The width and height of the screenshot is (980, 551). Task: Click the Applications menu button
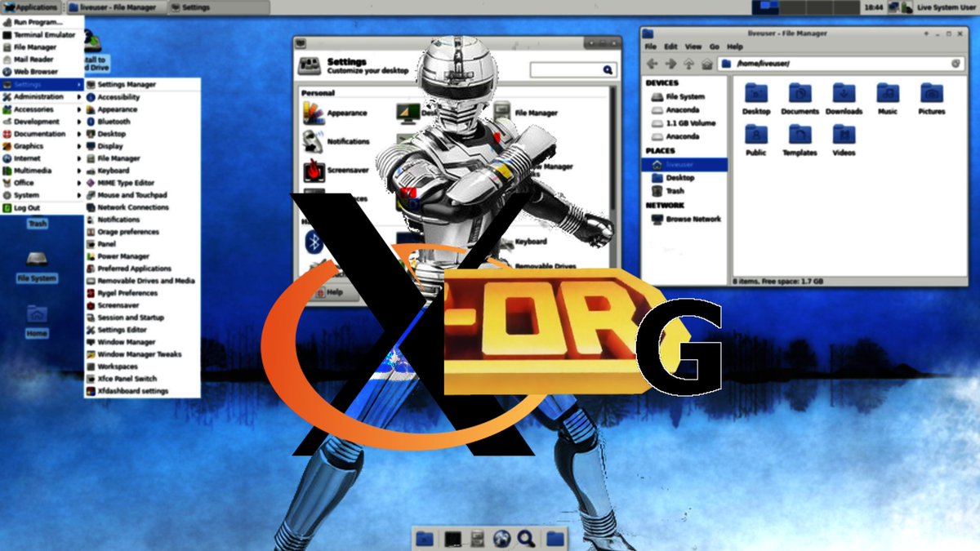coord(31,7)
